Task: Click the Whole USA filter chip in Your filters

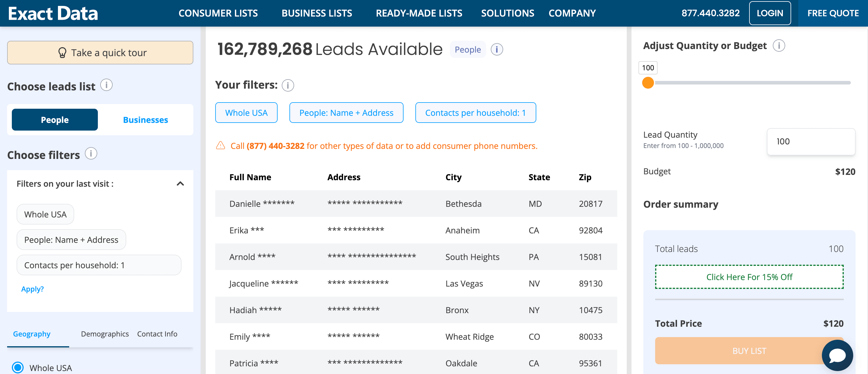Action: click(246, 113)
